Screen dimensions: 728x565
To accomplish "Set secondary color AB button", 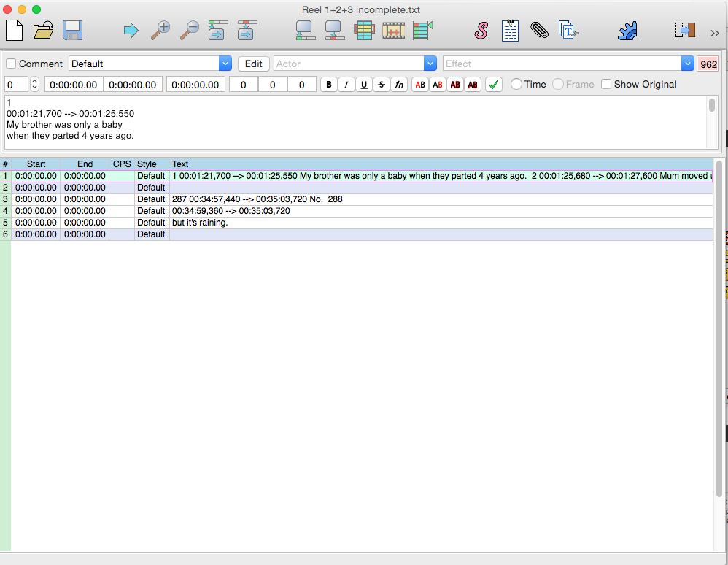I will point(438,85).
